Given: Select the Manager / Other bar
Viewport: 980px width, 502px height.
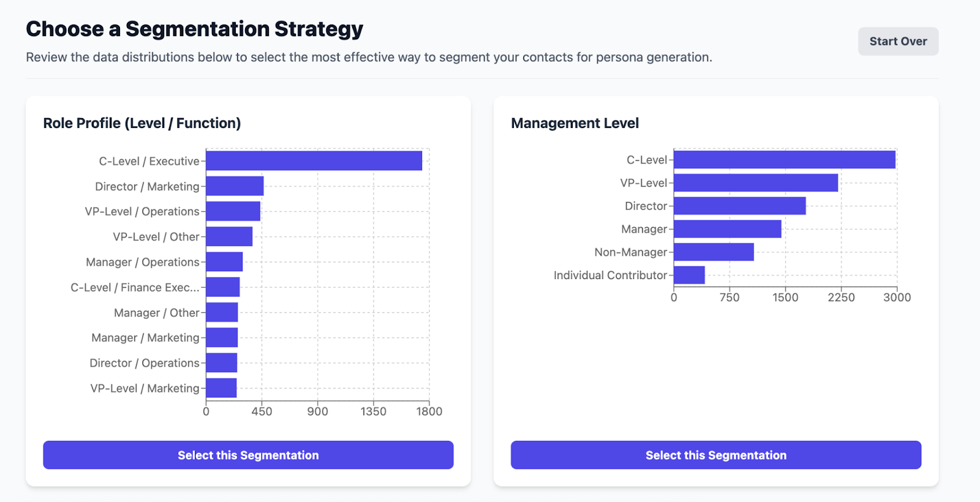Looking at the screenshot, I should click(x=222, y=312).
